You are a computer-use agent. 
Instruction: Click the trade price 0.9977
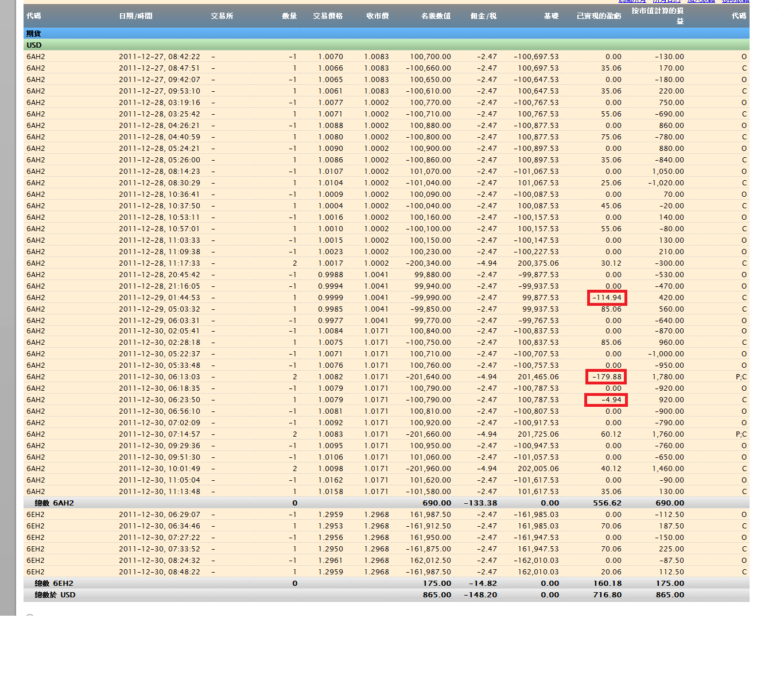(x=331, y=321)
